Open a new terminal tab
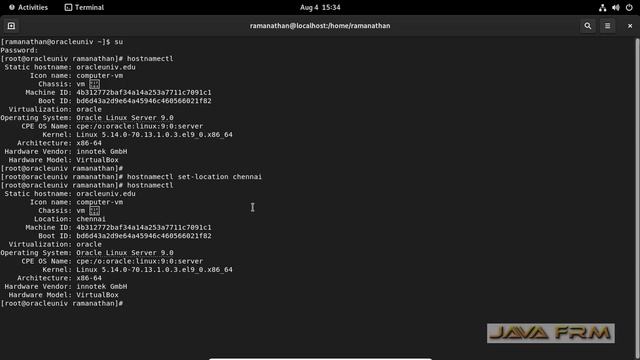This screenshot has height=360, width=640. 11,26
